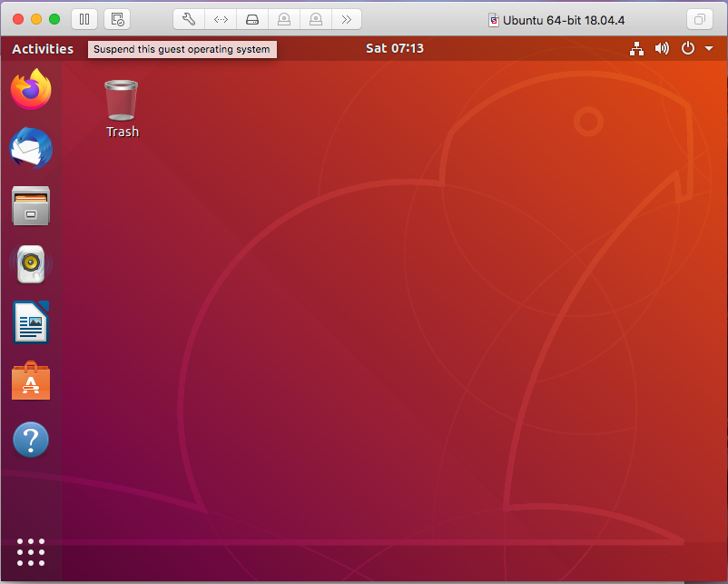The height and width of the screenshot is (584, 728).
Task: Open virtual machine settings wrench icon
Action: point(189,19)
